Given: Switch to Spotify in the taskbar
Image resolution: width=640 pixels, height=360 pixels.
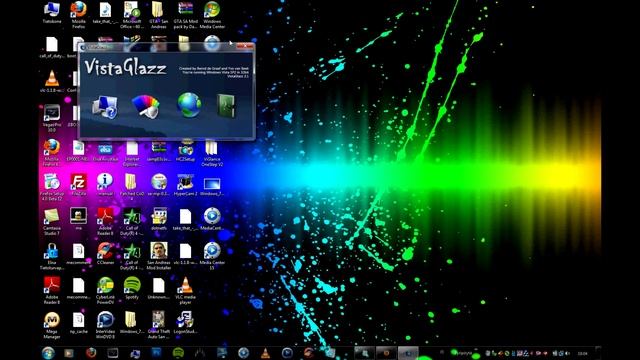Looking at the screenshot, I should pos(178,353).
